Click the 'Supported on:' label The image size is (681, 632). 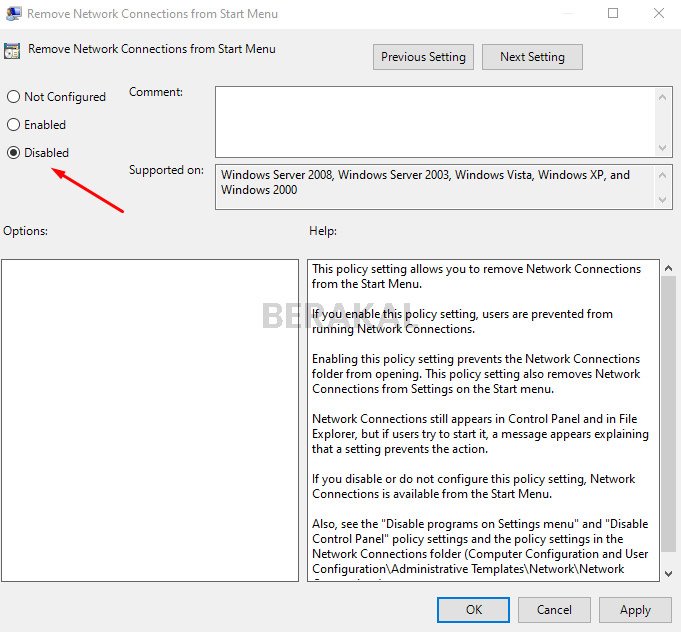point(166,170)
